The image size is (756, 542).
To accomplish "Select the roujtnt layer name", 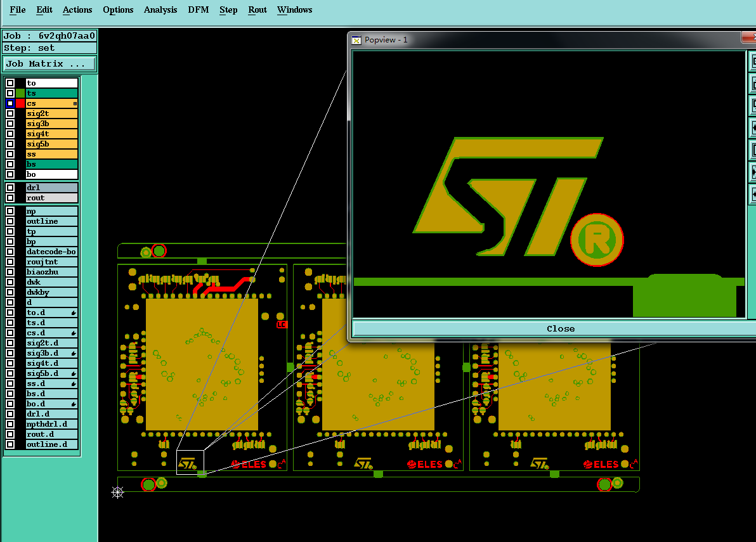I will [x=51, y=262].
